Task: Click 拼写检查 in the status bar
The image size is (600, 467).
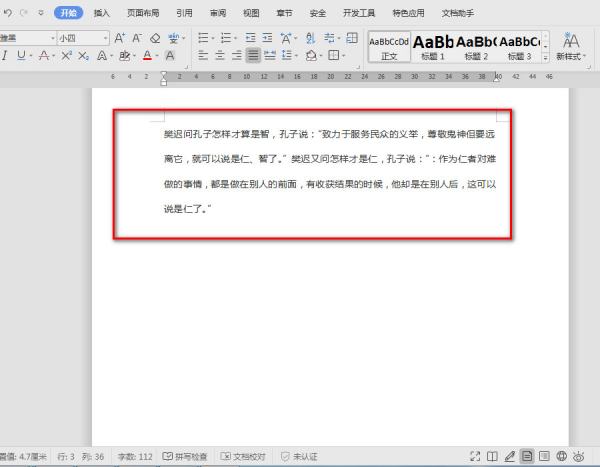Action: (185, 456)
